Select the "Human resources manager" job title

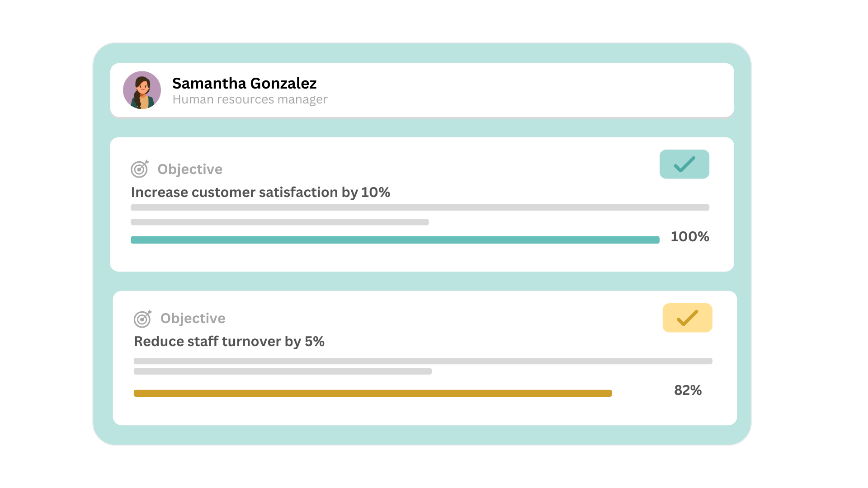pos(250,99)
